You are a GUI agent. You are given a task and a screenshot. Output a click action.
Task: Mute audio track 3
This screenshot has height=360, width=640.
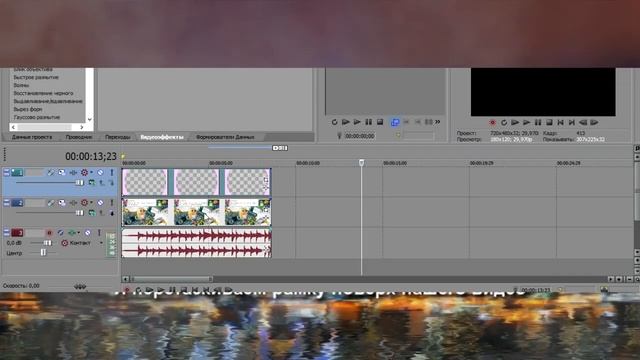tap(87, 233)
